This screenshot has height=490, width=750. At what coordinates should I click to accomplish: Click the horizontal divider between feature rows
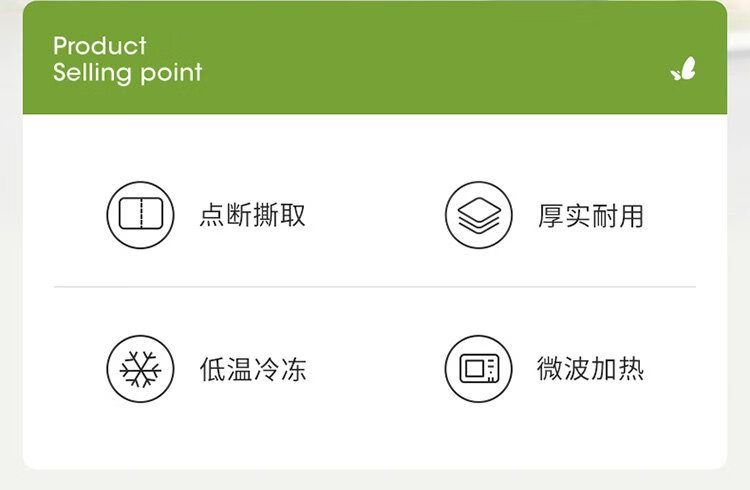(x=374, y=287)
